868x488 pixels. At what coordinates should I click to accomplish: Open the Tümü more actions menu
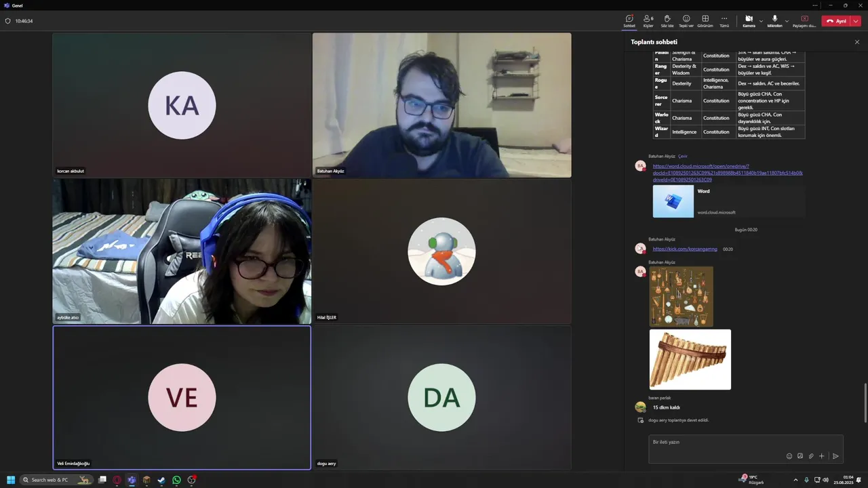tap(724, 21)
